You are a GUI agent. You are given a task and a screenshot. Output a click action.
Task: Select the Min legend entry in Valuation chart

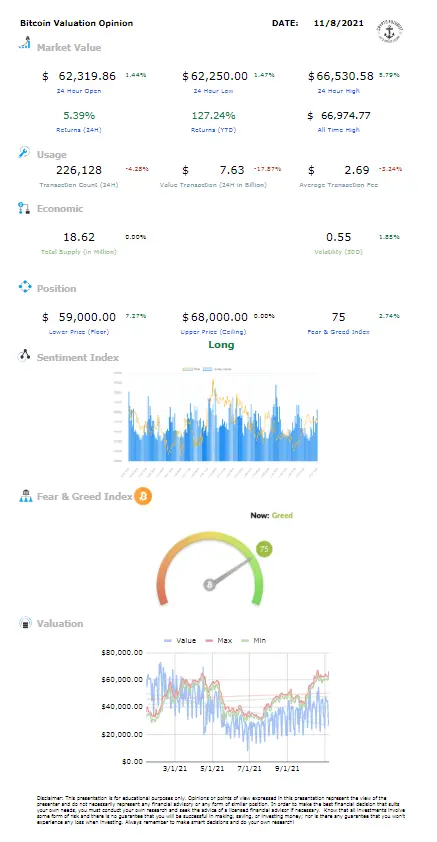point(254,640)
